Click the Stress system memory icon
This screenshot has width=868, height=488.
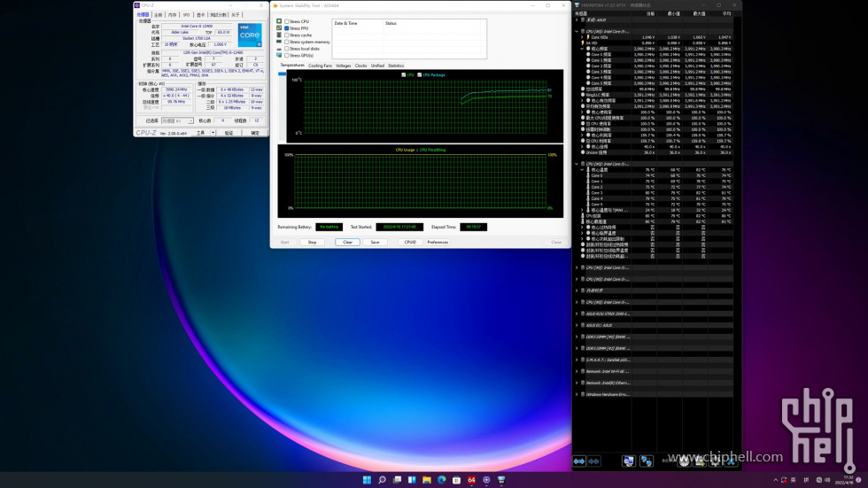pos(280,42)
